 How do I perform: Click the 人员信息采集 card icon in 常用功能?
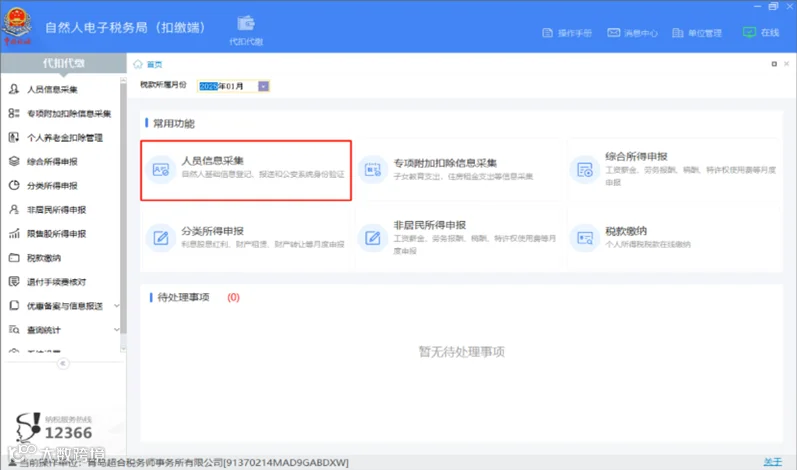coord(161,170)
